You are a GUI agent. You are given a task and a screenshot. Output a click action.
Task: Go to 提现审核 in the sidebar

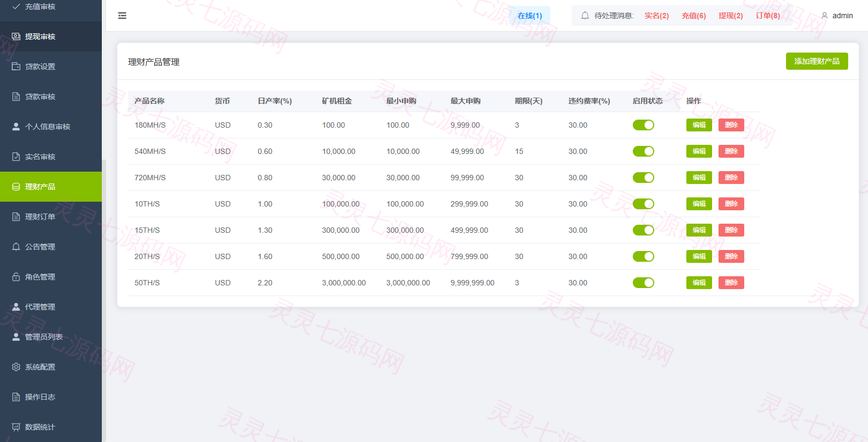(x=51, y=36)
